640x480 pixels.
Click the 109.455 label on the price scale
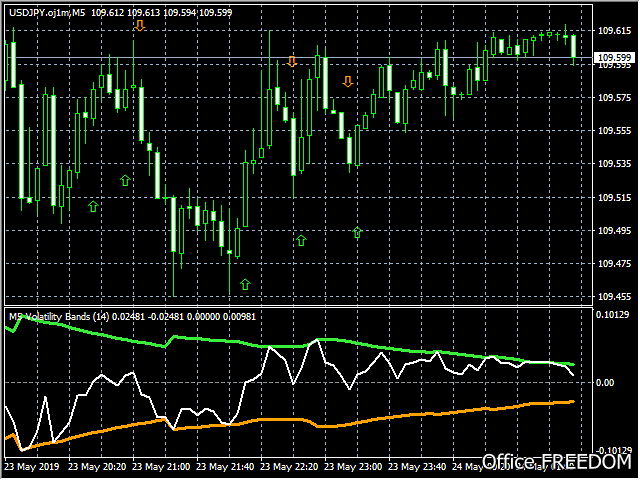coord(614,297)
